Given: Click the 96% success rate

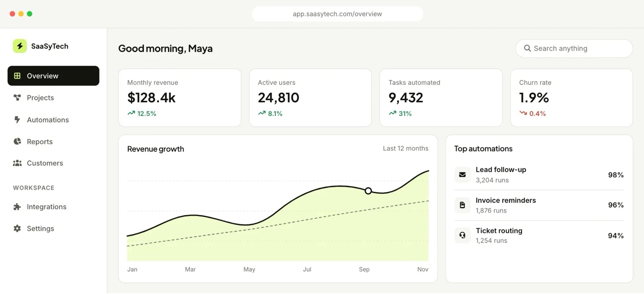Looking at the screenshot, I should coord(616,205).
